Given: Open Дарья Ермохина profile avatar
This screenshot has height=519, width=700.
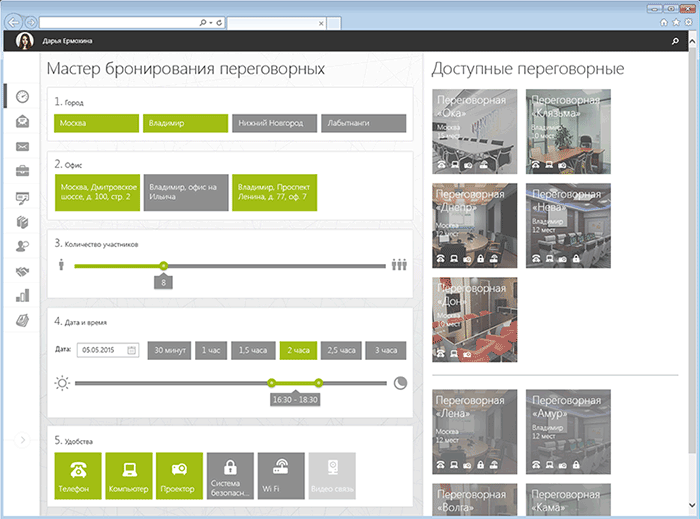Looking at the screenshot, I should tap(25, 41).
